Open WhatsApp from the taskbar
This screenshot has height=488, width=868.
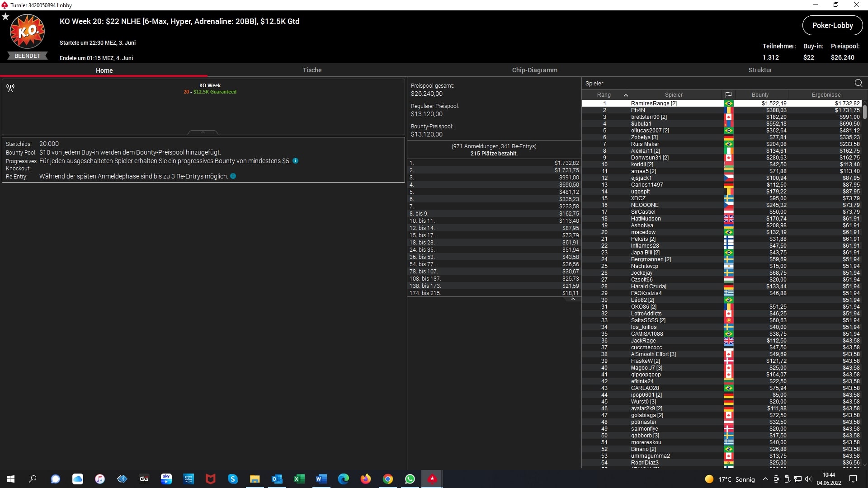[410, 479]
